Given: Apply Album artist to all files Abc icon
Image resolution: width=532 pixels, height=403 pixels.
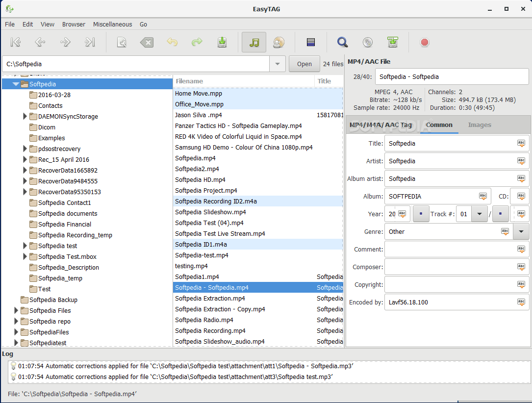Looking at the screenshot, I should [521, 178].
